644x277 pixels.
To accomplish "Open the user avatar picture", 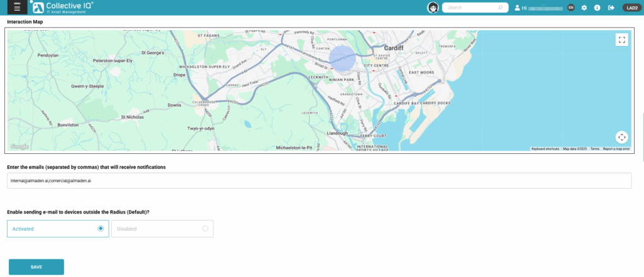I will 433,8.
